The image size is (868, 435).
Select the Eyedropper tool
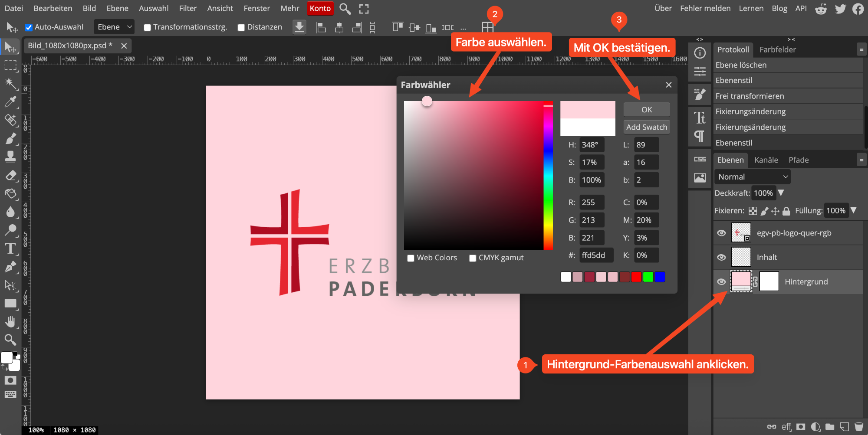[10, 101]
